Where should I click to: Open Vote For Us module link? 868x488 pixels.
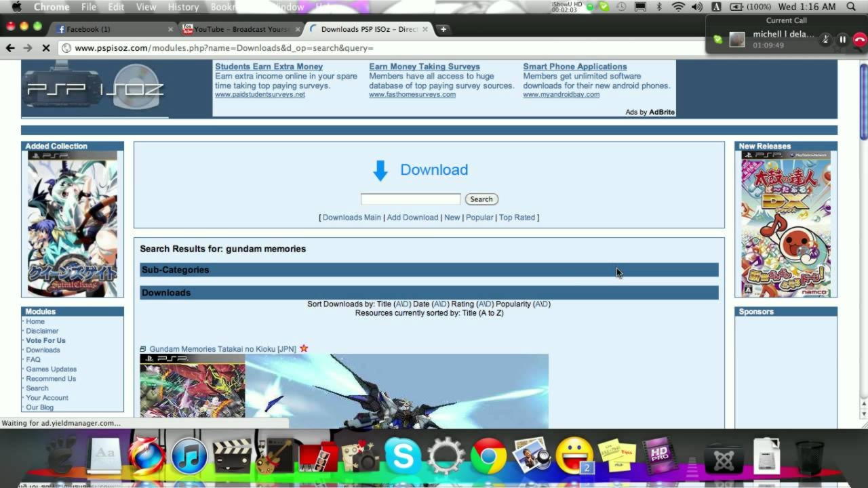pos(45,340)
